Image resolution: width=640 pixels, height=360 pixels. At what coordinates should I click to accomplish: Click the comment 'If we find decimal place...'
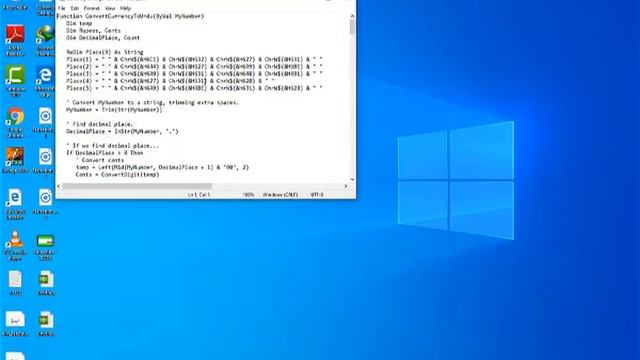pyautogui.click(x=112, y=146)
